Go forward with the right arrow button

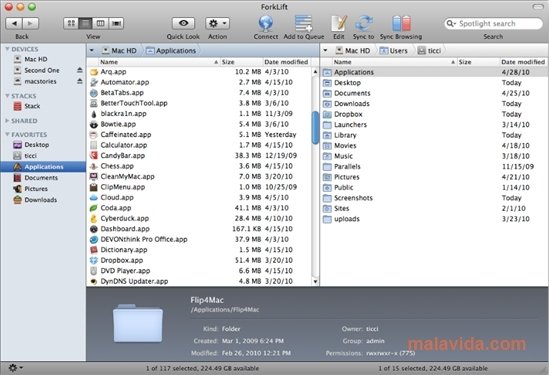[x=30, y=23]
